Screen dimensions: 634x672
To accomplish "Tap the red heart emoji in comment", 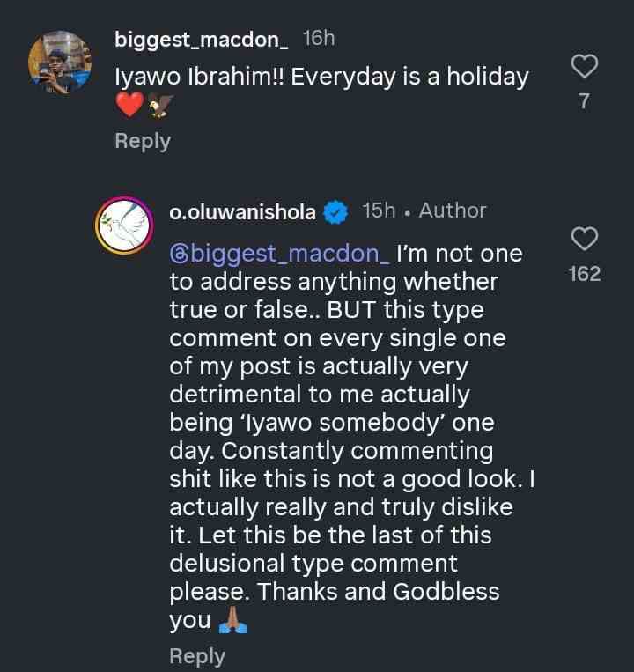I will tap(129, 106).
